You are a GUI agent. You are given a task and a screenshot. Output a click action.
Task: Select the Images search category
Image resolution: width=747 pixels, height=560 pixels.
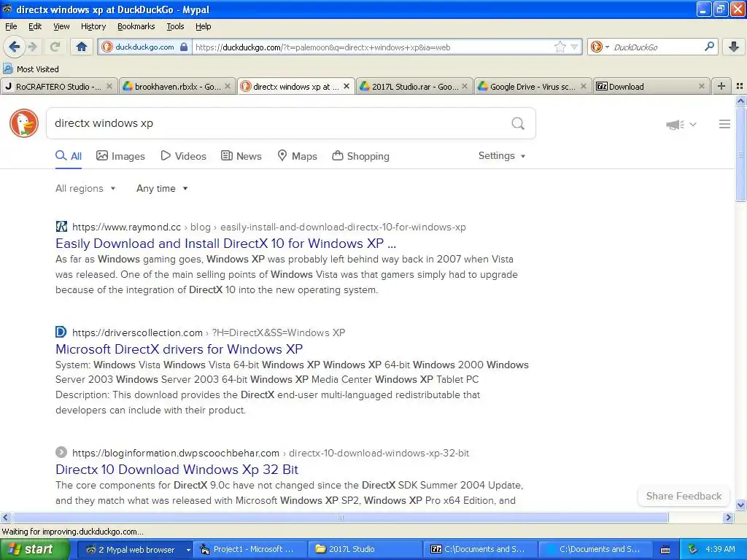pyautogui.click(x=120, y=156)
